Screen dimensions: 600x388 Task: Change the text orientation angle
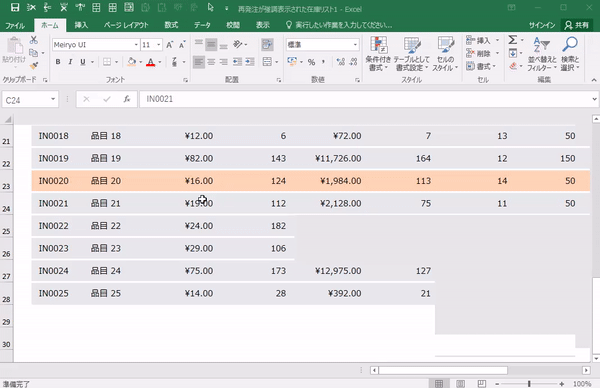(238, 44)
